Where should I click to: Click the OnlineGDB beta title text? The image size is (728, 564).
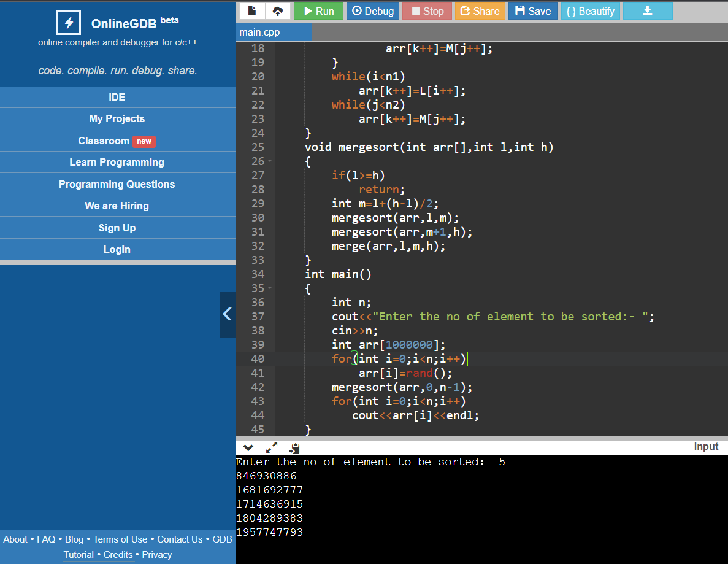135,23
